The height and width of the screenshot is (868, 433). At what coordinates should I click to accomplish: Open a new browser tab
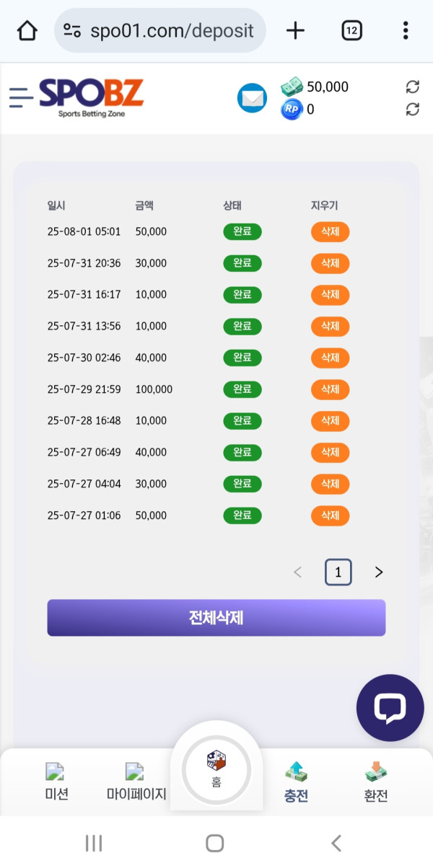(295, 30)
